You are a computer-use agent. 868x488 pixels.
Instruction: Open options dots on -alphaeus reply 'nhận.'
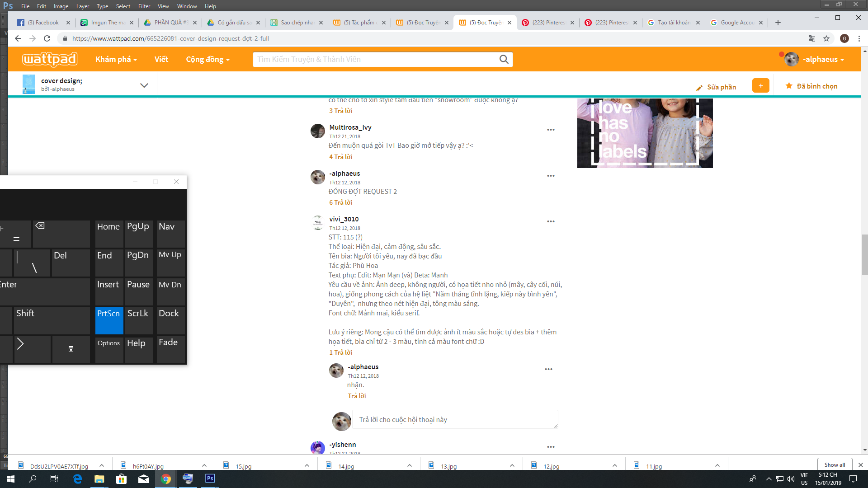point(548,369)
